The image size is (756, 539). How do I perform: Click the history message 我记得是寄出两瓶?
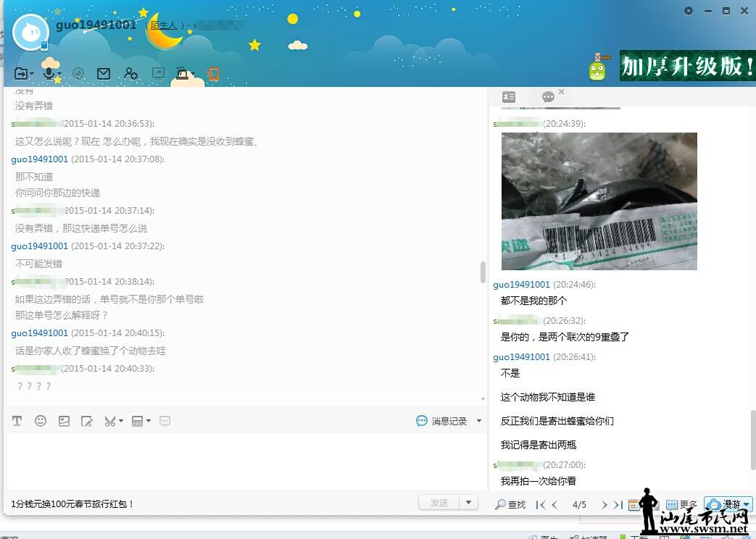(x=539, y=445)
